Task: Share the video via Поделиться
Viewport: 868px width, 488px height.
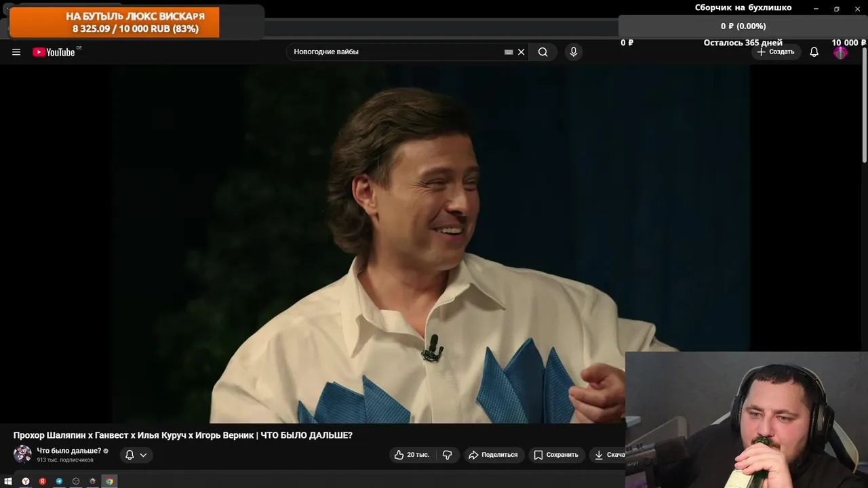Action: (493, 455)
